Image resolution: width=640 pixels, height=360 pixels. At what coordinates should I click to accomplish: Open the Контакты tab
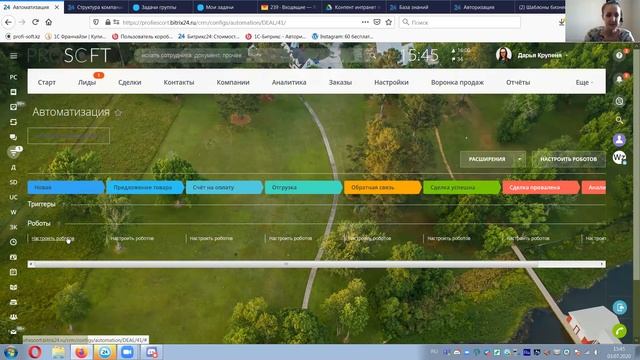179,82
